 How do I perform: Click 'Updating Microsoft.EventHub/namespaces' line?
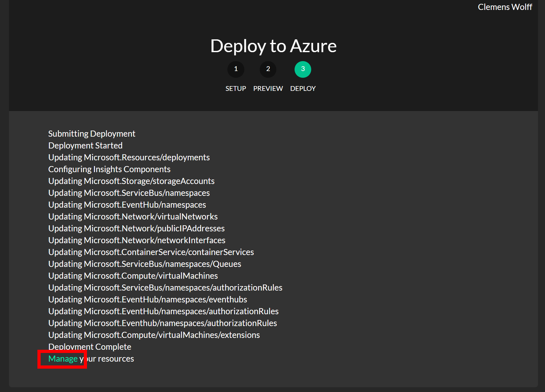pos(127,205)
